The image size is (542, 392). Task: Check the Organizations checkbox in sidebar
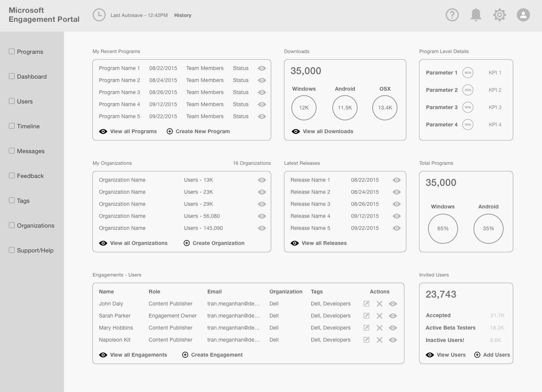pyautogui.click(x=12, y=225)
